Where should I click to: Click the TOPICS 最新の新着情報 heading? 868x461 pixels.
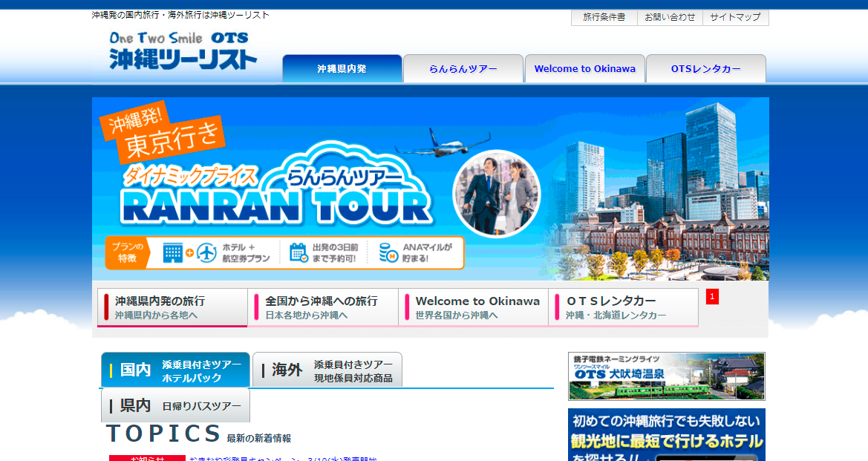click(198, 434)
